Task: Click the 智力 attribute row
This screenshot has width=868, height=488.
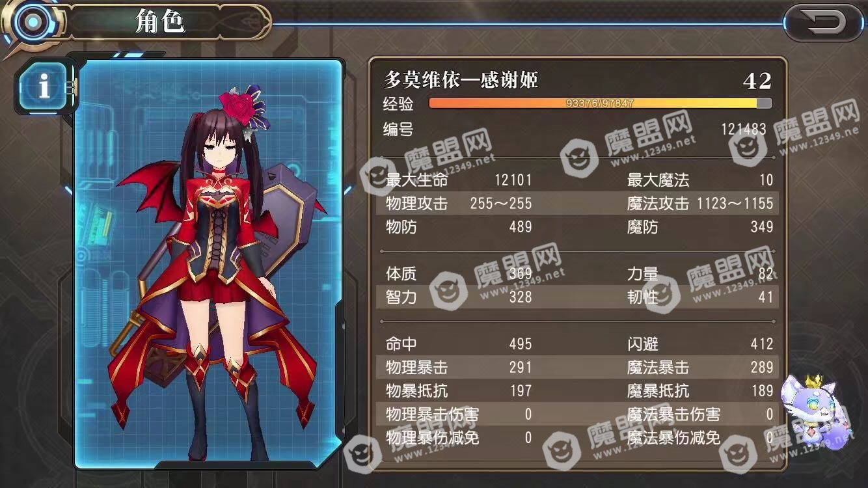Action: (459, 297)
